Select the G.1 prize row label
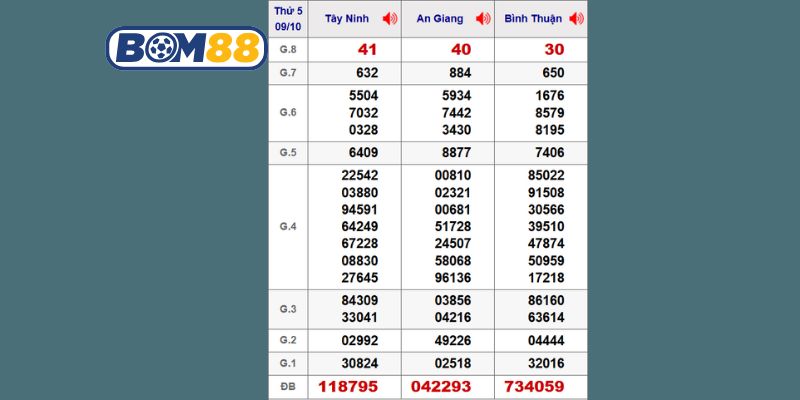This screenshot has height=400, width=800. tap(288, 363)
